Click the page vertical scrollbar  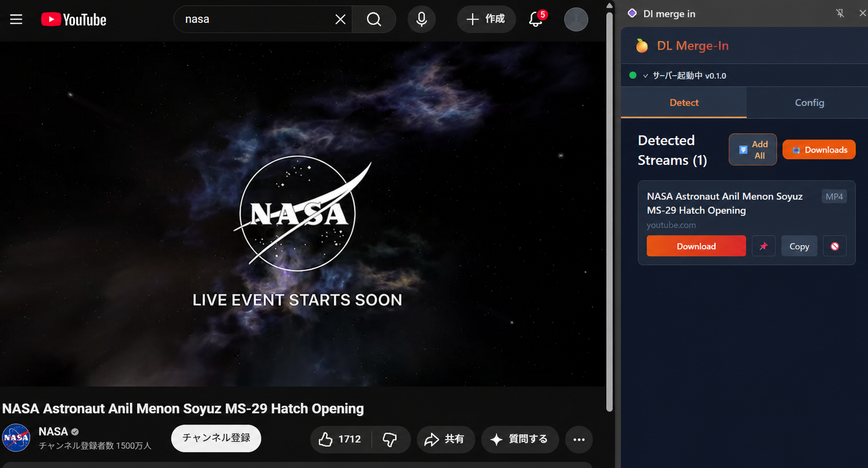[x=609, y=211]
